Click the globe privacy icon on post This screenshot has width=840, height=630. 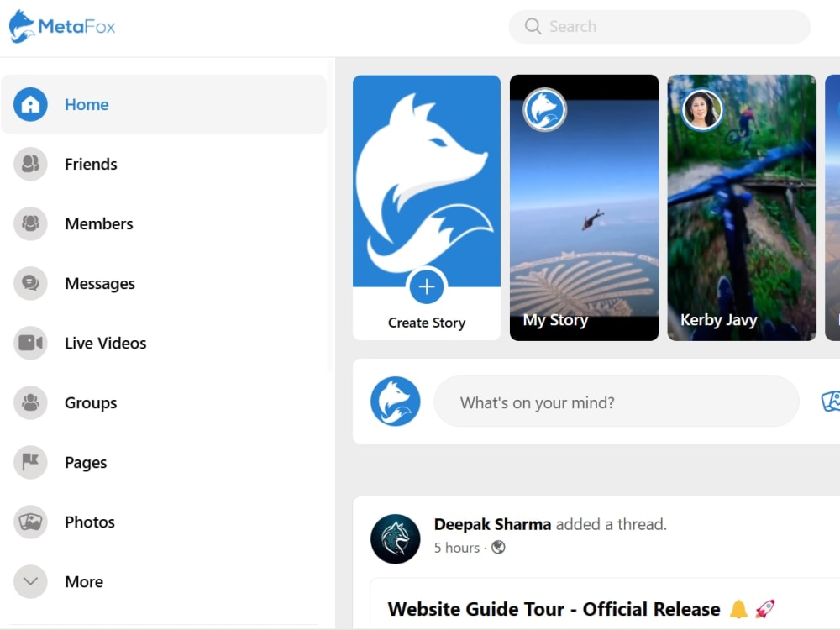(x=498, y=548)
